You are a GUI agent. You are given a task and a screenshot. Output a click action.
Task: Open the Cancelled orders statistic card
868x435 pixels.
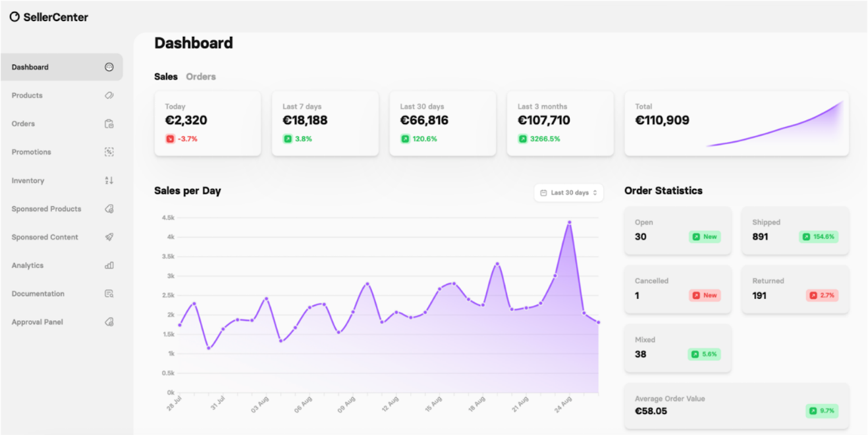[678, 289]
